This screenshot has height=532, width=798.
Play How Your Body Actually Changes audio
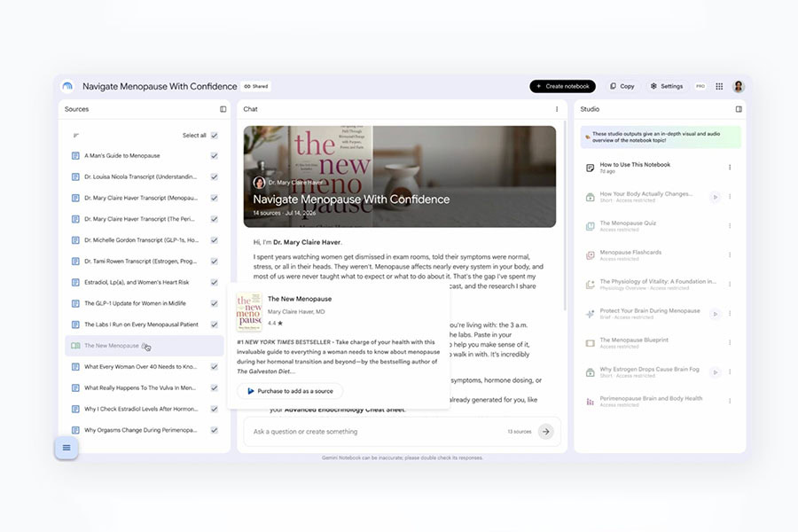pos(715,197)
